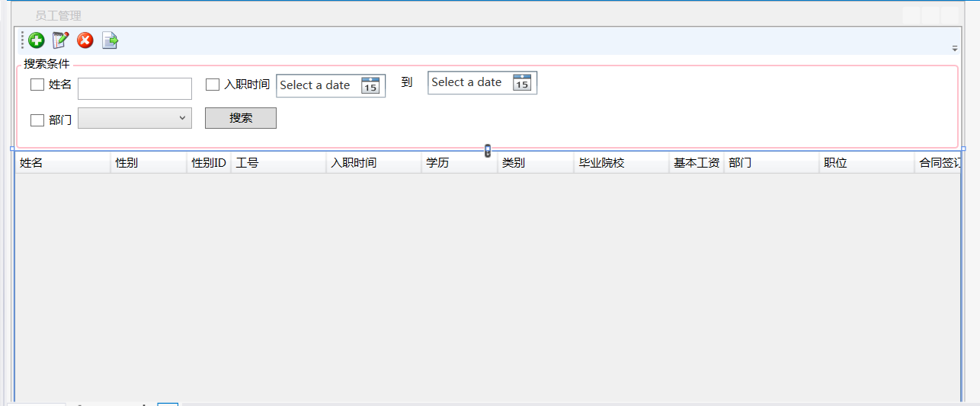The width and height of the screenshot is (980, 406).
Task: Enable the 姓名 checkbox
Action: pos(37,85)
